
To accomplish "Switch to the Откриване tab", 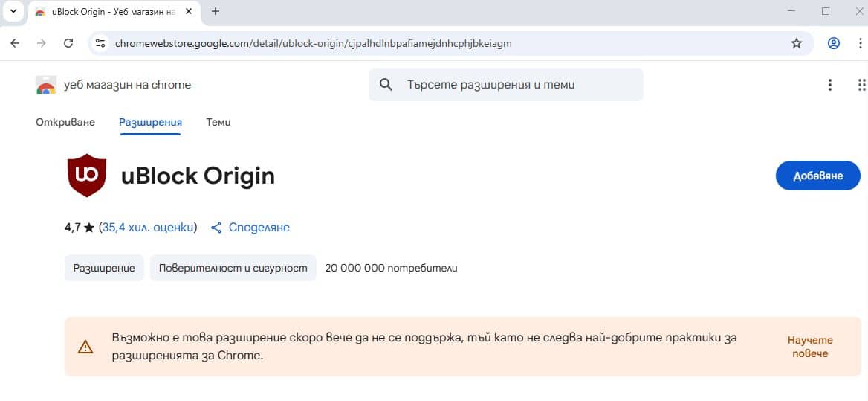I will tap(65, 123).
